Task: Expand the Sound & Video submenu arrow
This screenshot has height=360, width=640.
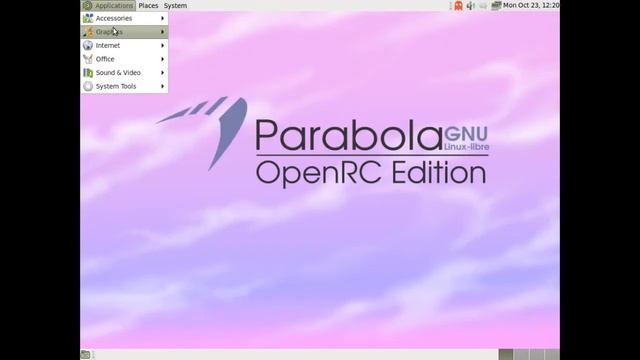Action: [x=162, y=73]
